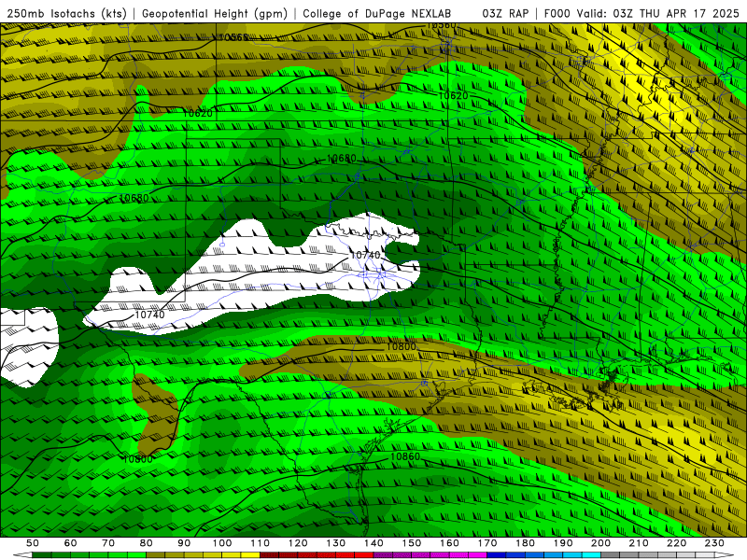Click the 90 value on the color scale

click(184, 543)
